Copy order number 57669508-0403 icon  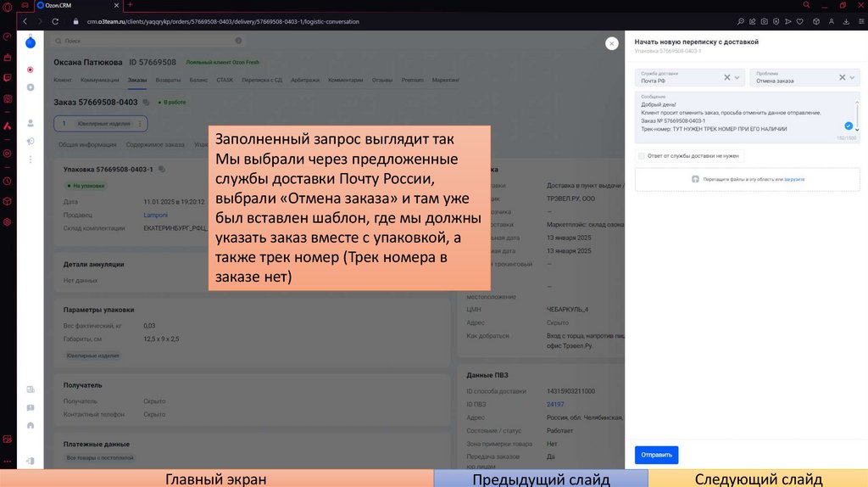click(x=146, y=102)
